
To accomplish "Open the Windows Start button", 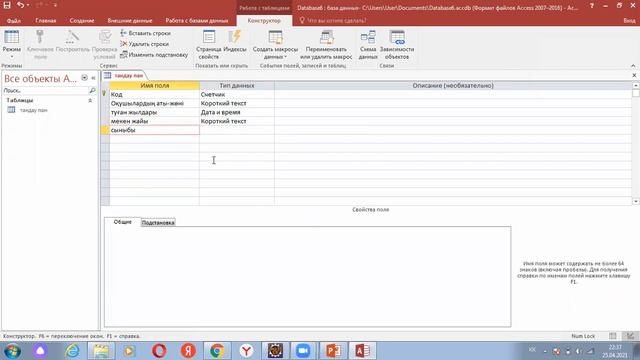I will (x=13, y=351).
